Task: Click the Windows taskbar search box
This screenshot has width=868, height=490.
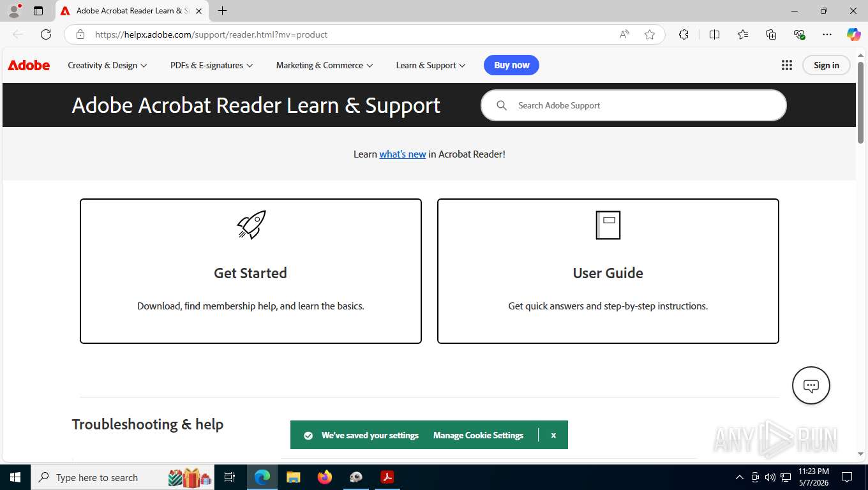Action: pos(124,477)
